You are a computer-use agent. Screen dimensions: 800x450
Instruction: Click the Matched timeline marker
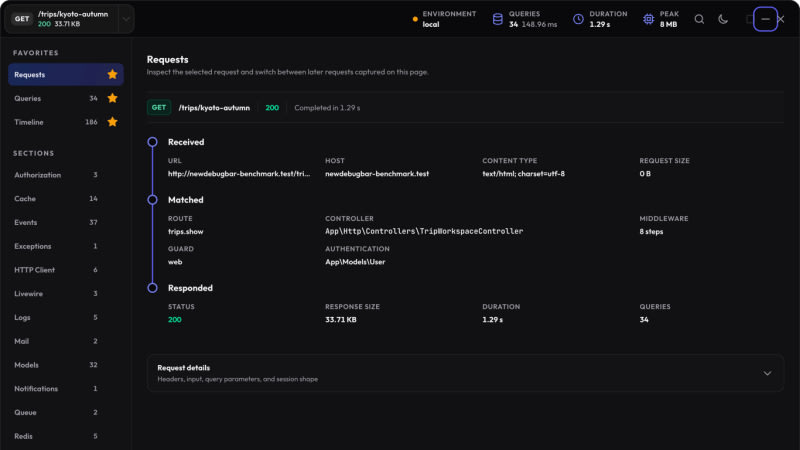(153, 199)
